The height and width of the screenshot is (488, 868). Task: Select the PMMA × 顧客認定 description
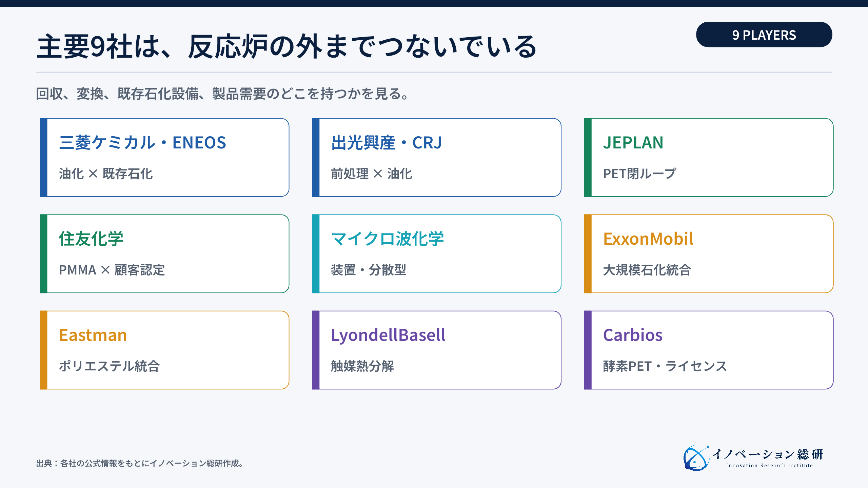[x=112, y=270]
